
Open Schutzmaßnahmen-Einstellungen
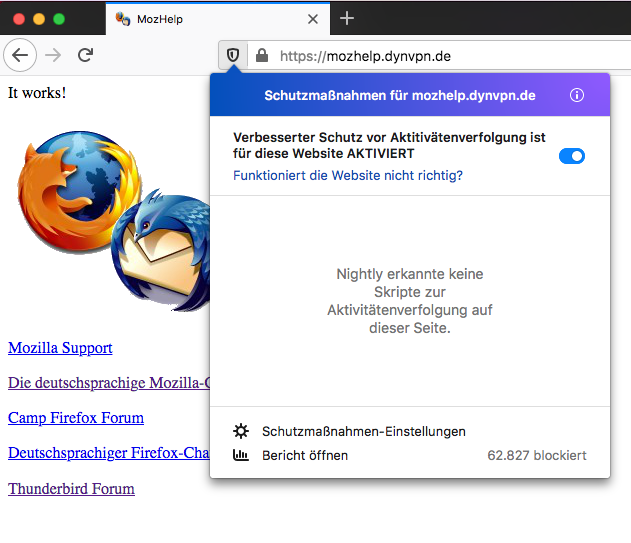[x=364, y=432]
